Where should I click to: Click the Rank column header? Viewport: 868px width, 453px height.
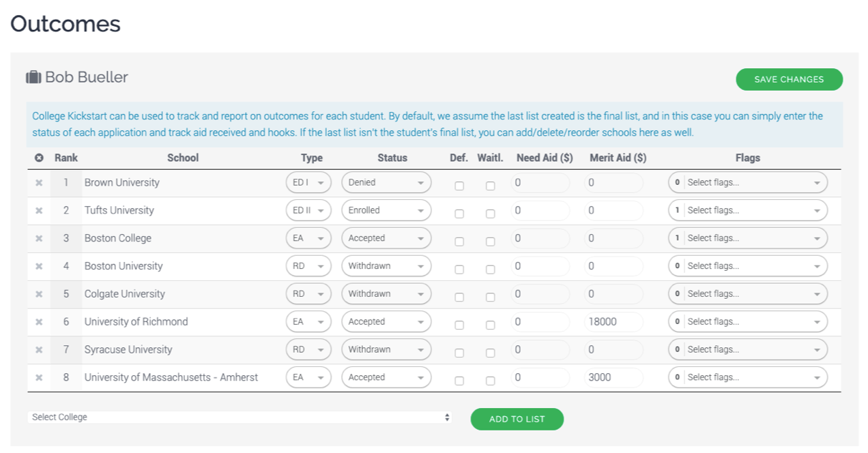[x=66, y=158]
